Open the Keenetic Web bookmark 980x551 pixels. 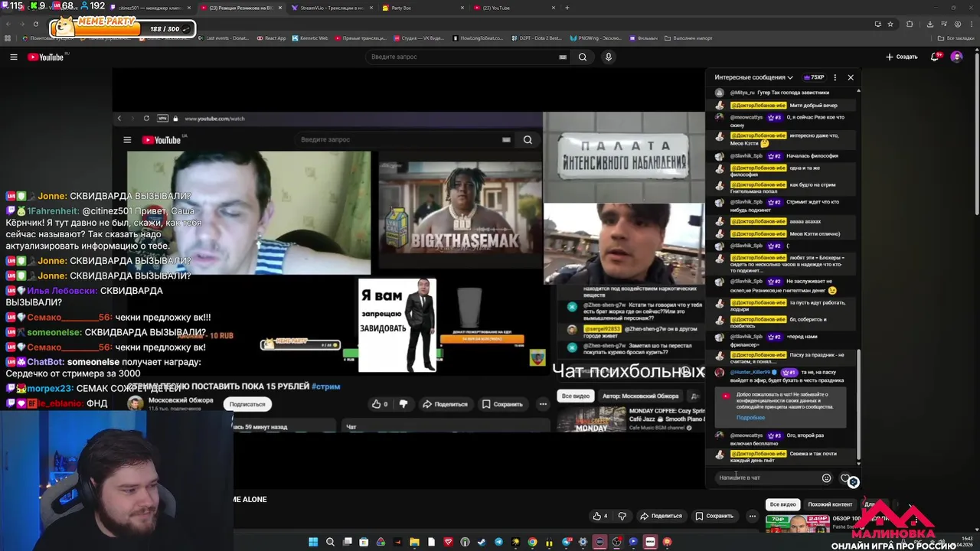pyautogui.click(x=310, y=37)
